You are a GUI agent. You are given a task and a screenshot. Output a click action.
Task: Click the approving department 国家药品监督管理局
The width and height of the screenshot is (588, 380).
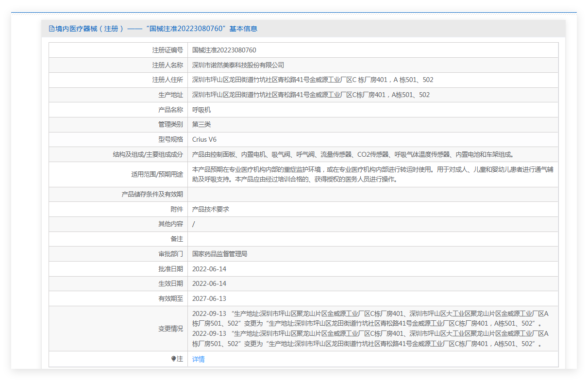coord(219,254)
